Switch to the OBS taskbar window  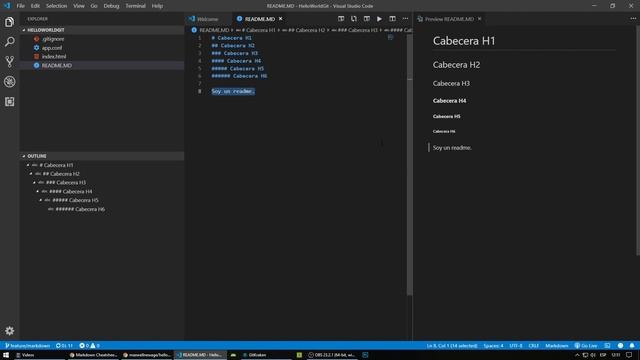[x=331, y=355]
